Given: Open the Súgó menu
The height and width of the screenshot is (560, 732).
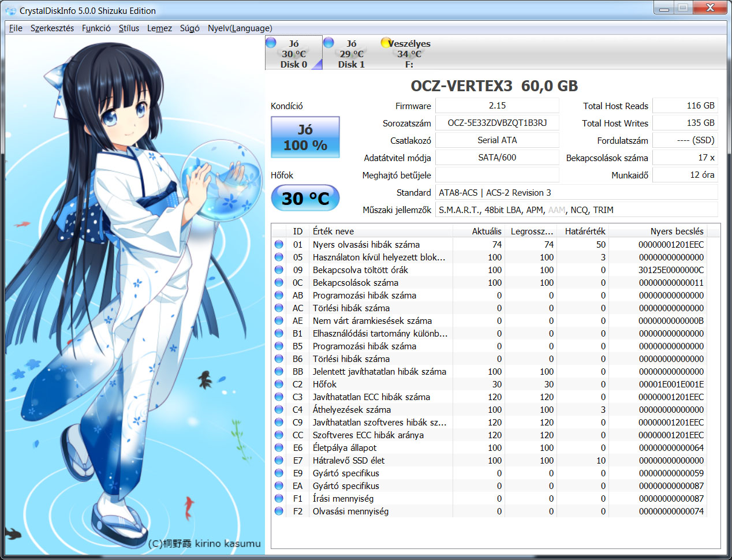Looking at the screenshot, I should pos(189,28).
